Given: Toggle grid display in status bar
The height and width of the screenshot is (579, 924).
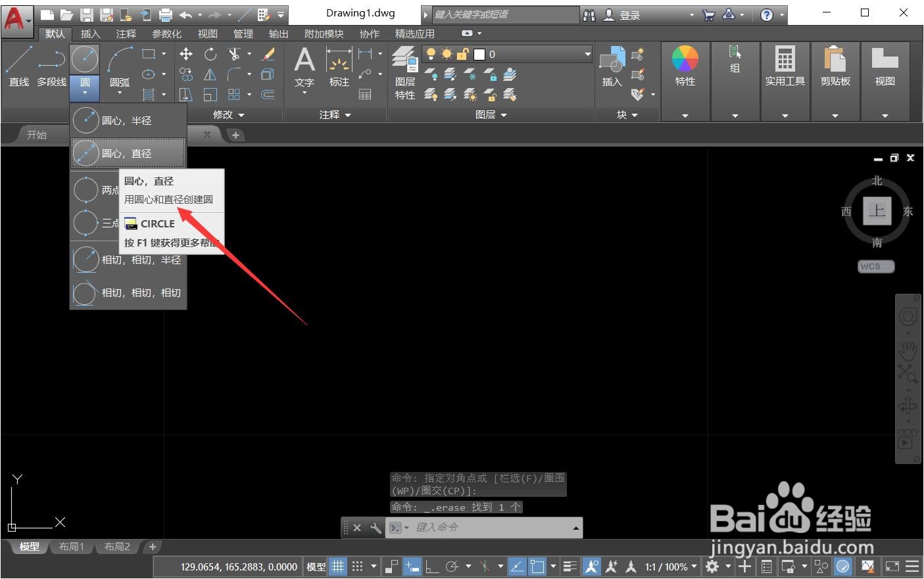Looking at the screenshot, I should [x=337, y=566].
